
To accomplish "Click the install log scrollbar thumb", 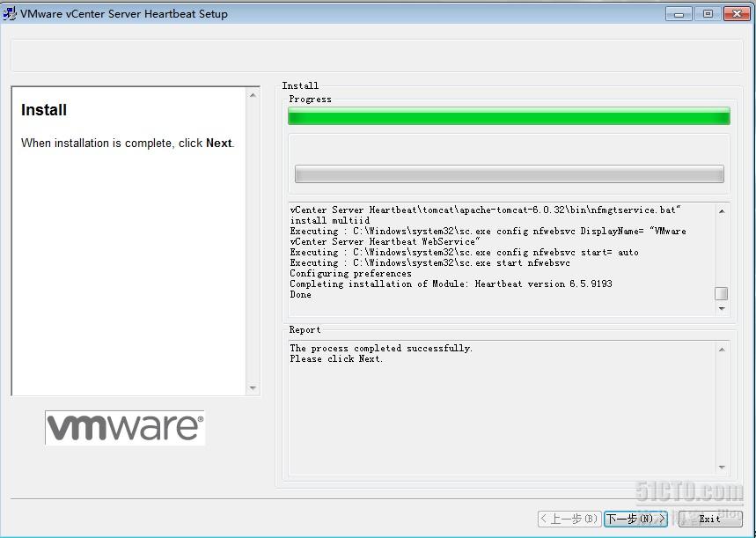I will (x=722, y=293).
